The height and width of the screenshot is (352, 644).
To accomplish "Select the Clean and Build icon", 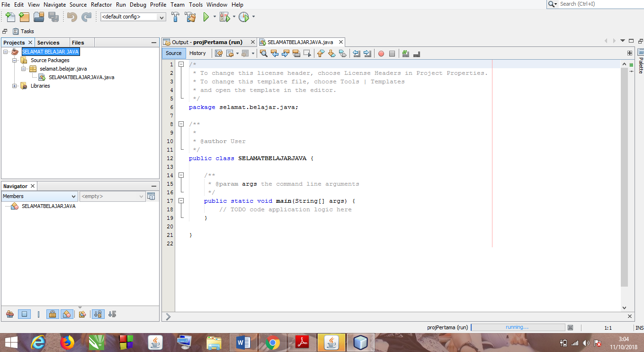I will (x=190, y=17).
